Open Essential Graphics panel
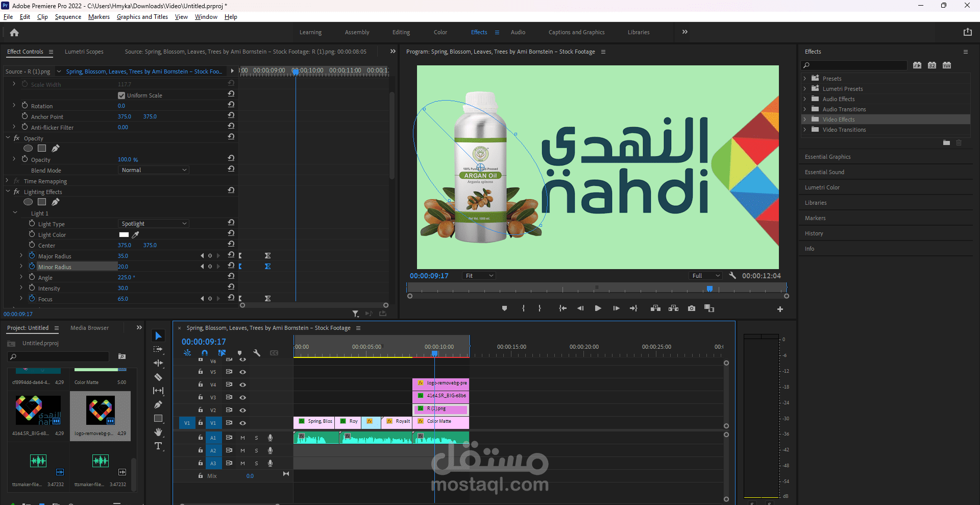 point(828,157)
